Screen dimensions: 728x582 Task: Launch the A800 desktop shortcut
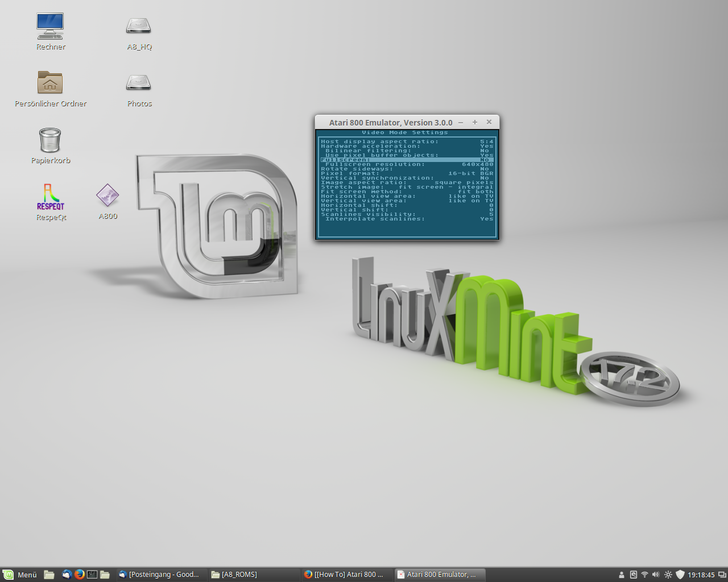coord(107,202)
